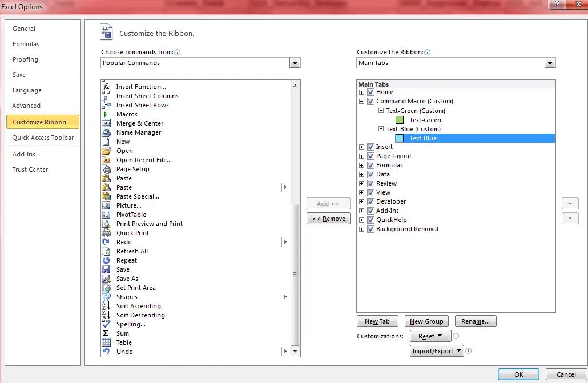Collapse the Command Macro (Custom) node
The width and height of the screenshot is (588, 383).
[x=361, y=101]
